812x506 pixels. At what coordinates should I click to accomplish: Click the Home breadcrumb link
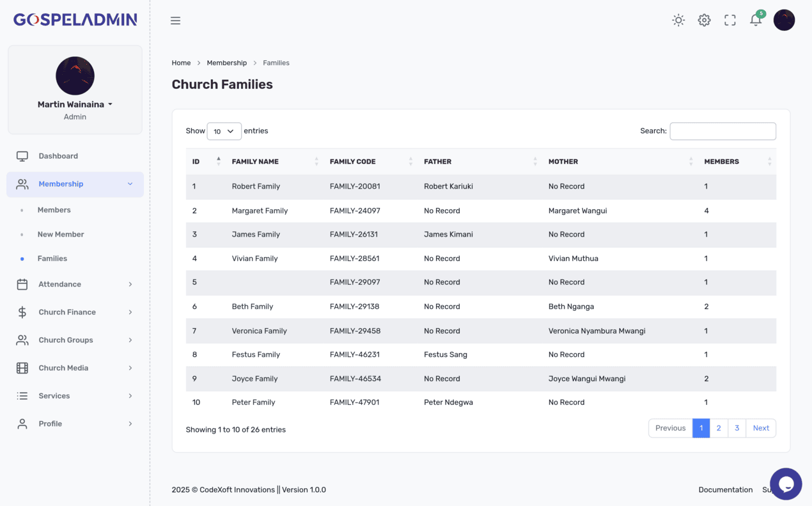tap(181, 63)
